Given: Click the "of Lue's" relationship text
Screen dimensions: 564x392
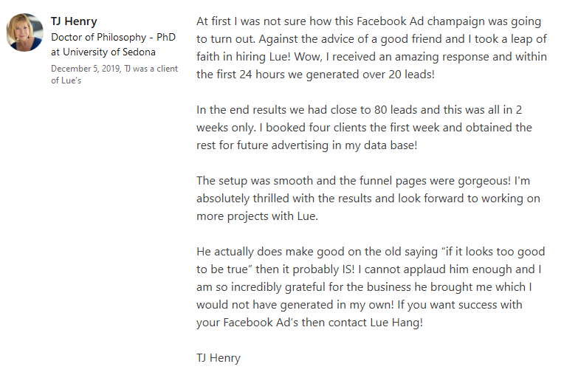Looking at the screenshot, I should coord(66,80).
